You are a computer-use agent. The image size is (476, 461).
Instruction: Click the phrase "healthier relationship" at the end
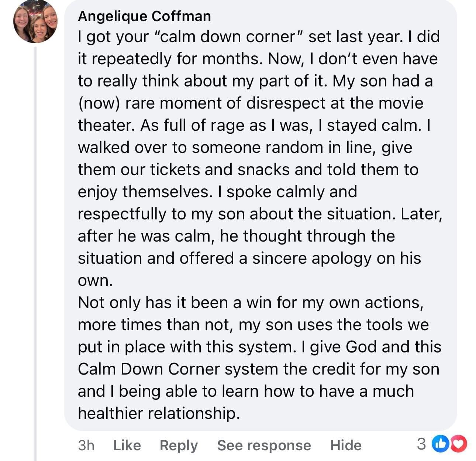159,413
